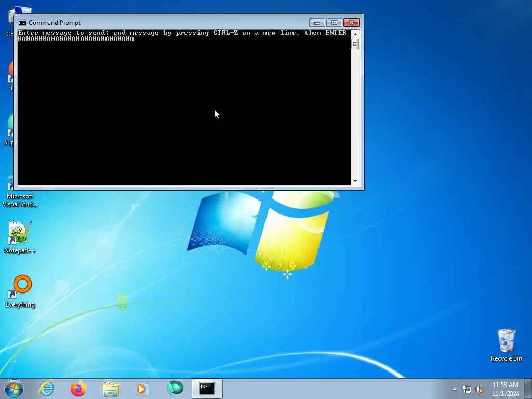Open the network status tray icon

coord(467,390)
